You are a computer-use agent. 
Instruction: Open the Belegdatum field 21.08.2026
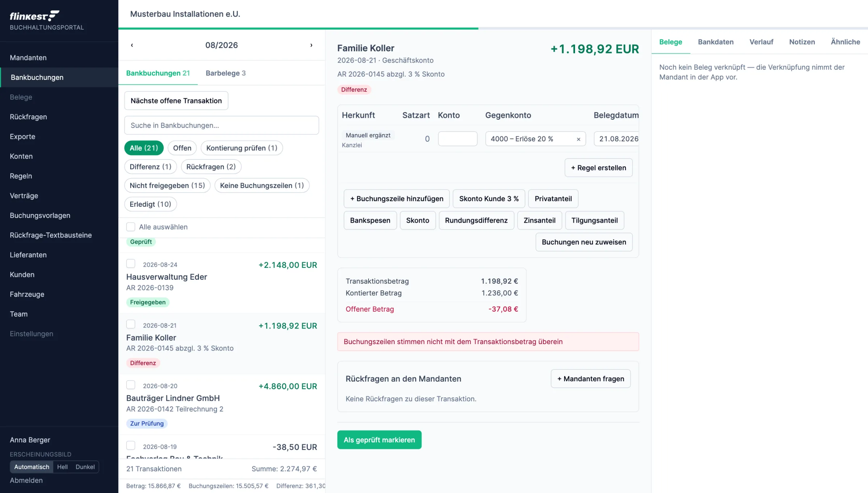(617, 139)
